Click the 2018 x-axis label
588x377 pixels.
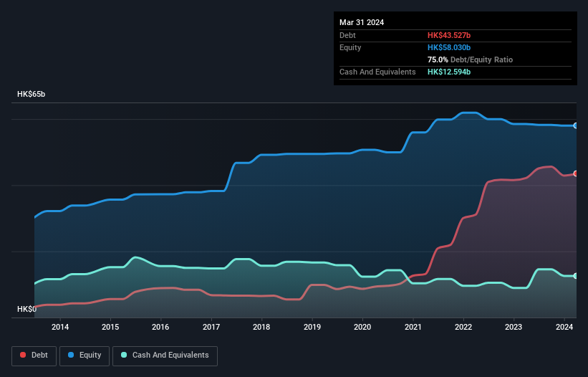pos(261,327)
